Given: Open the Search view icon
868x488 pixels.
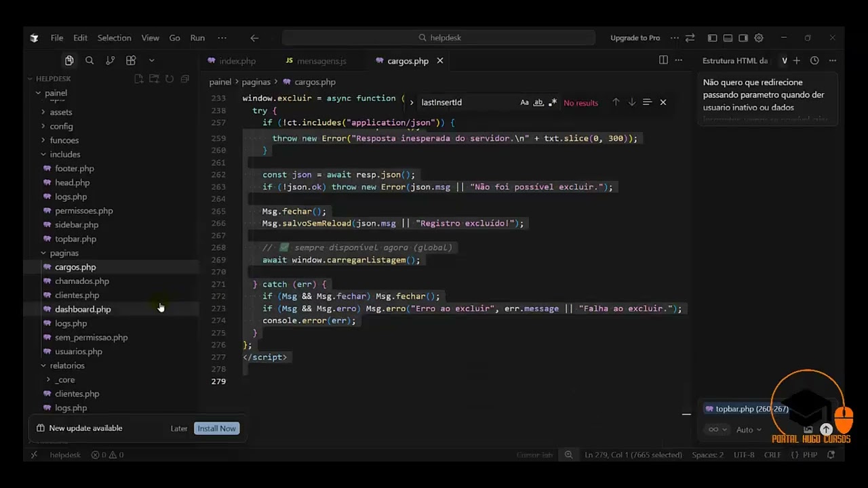Looking at the screenshot, I should (x=90, y=60).
